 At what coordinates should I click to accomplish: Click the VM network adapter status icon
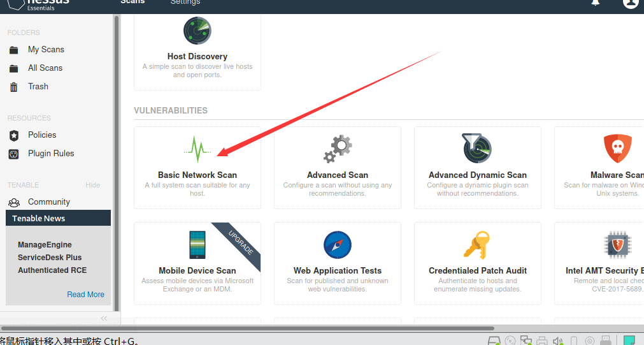(526, 341)
